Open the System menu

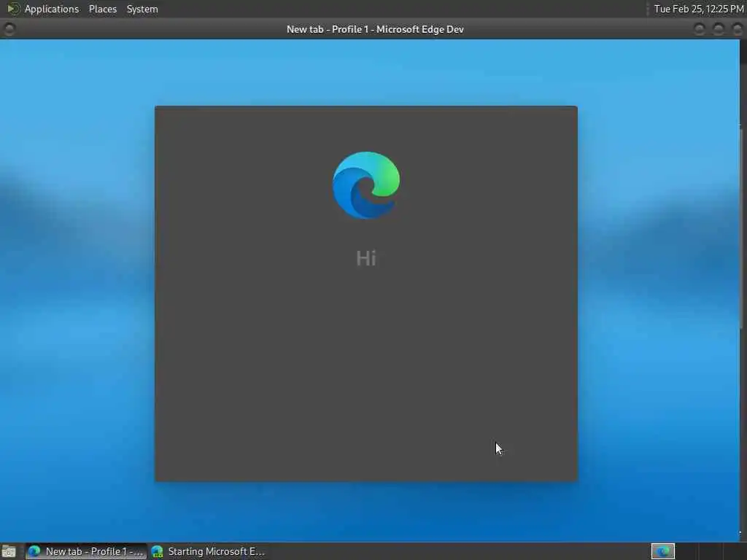(142, 9)
